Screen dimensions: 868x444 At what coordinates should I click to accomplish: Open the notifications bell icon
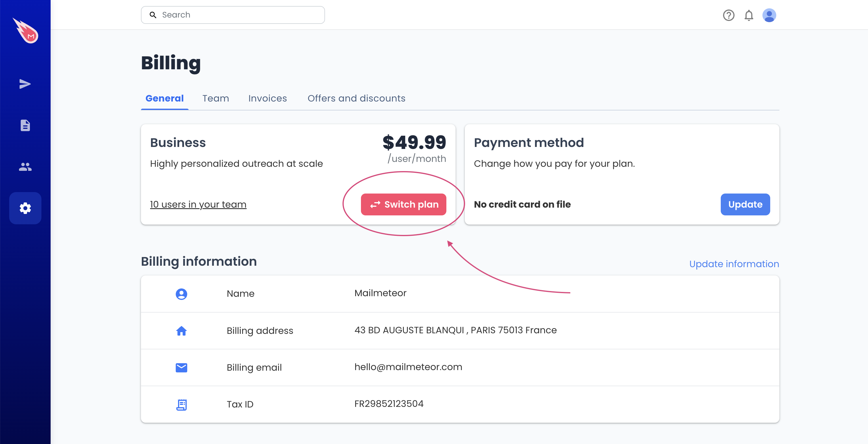pyautogui.click(x=749, y=15)
